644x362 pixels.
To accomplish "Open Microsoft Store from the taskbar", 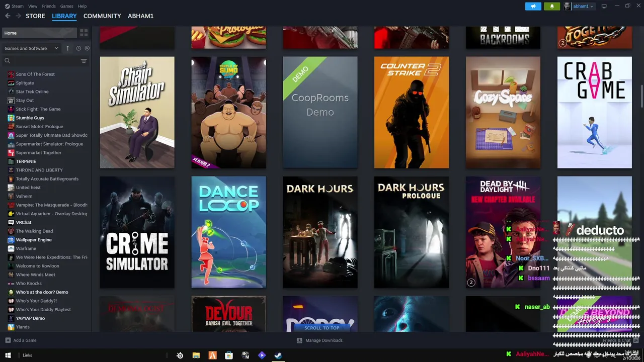I will click(229, 355).
